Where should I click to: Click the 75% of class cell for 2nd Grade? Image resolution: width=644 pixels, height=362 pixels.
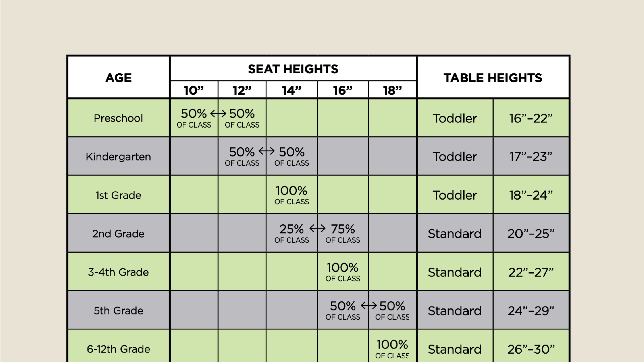click(343, 233)
